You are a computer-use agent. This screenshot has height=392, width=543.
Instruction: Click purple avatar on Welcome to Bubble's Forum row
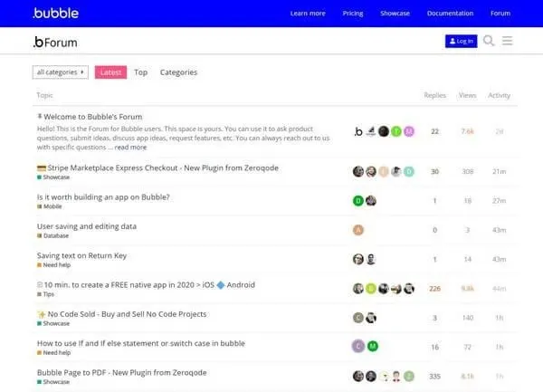pos(409,131)
